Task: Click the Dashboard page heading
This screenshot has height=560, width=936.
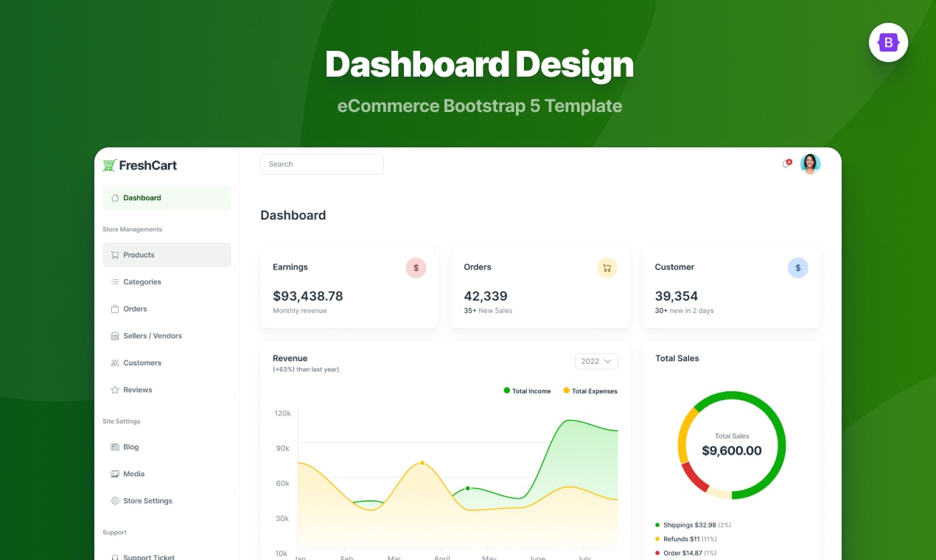Action: coord(293,215)
